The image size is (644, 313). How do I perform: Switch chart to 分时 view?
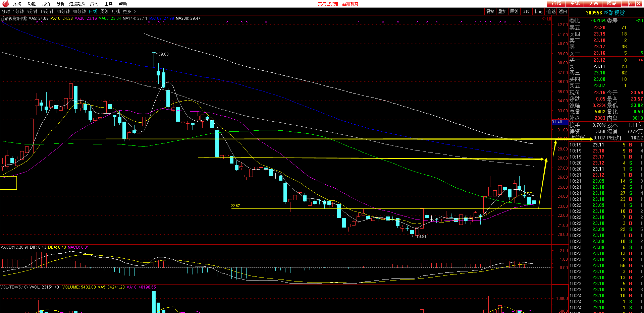[x=6, y=12]
